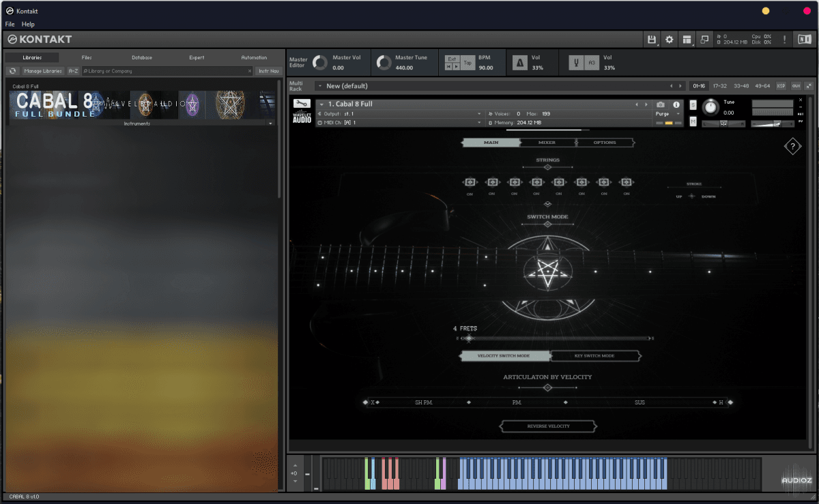This screenshot has width=819, height=504.
Task: Toggle the stroke UP/DOWN switch
Action: coord(691,196)
